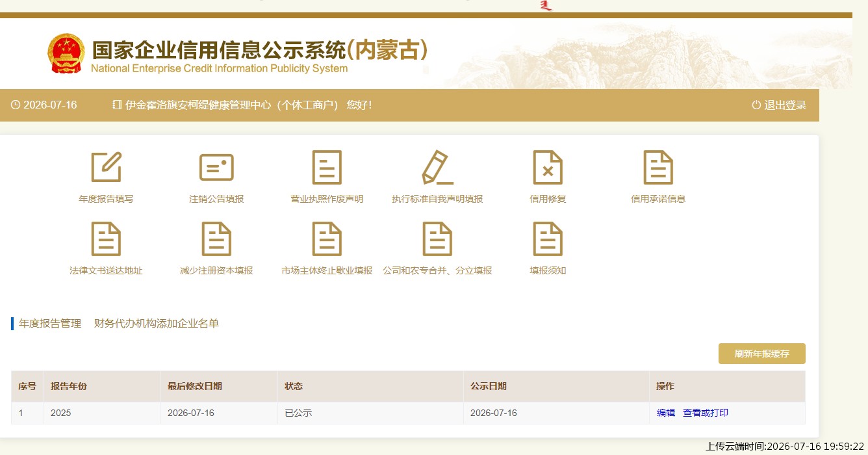Image resolution: width=868 pixels, height=455 pixels.
Task: Click the 信用修复 label
Action: pyautogui.click(x=548, y=199)
